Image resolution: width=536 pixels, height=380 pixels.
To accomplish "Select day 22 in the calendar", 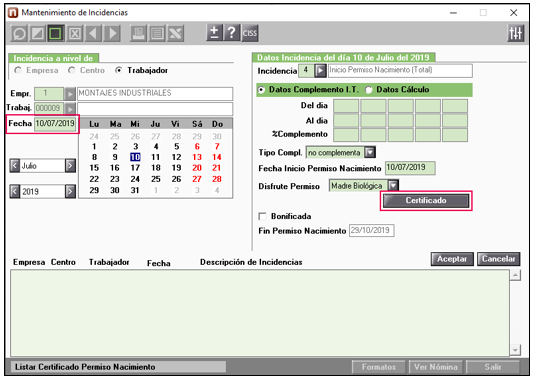I will [94, 179].
